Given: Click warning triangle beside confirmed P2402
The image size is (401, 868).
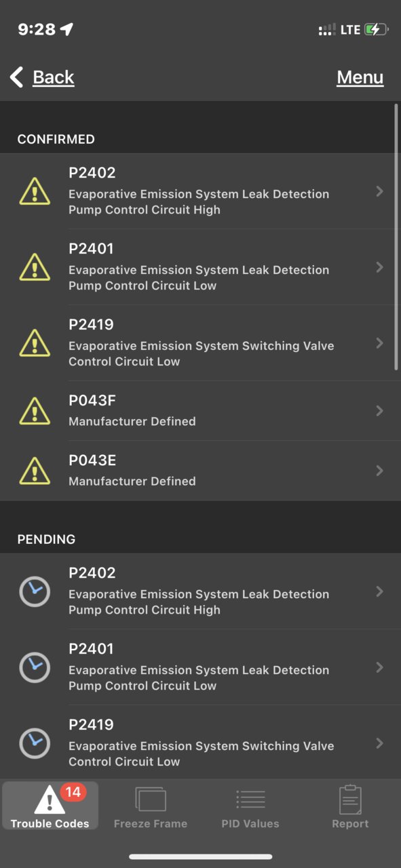Looking at the screenshot, I should tap(35, 191).
